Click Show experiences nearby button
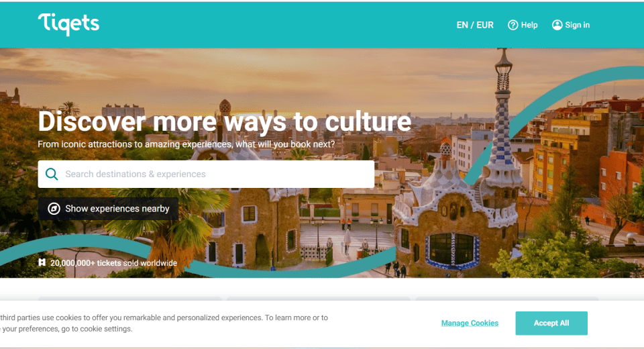The width and height of the screenshot is (644, 349). 109,209
